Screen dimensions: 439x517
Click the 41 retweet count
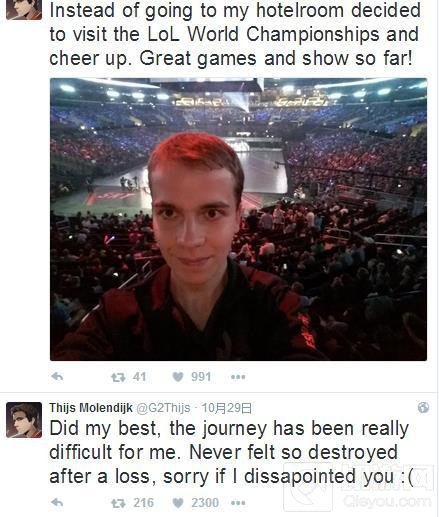pos(139,377)
